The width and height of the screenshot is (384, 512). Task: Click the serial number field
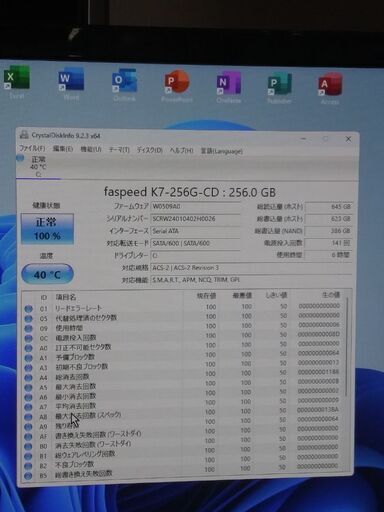[195, 219]
